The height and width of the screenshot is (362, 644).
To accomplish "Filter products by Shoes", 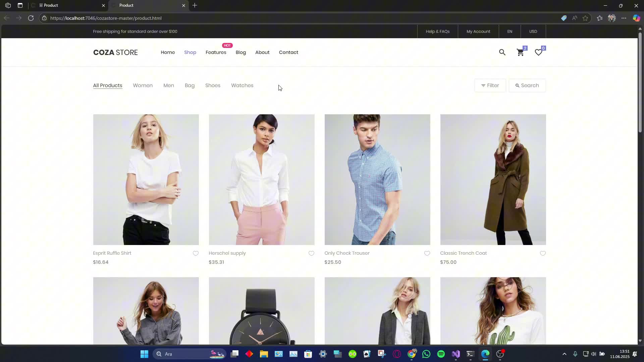I will click(x=213, y=85).
